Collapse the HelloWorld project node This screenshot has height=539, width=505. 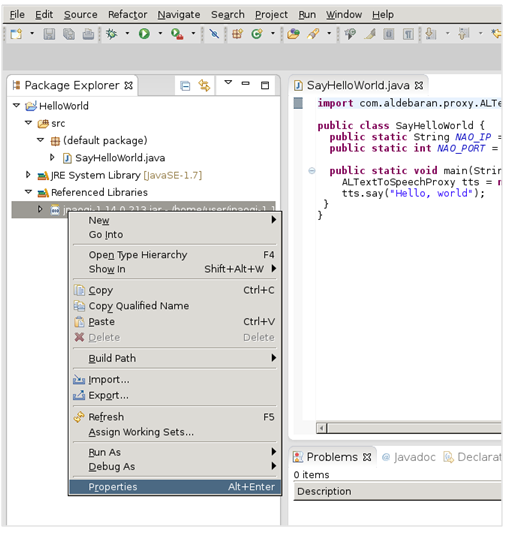pyautogui.click(x=16, y=105)
